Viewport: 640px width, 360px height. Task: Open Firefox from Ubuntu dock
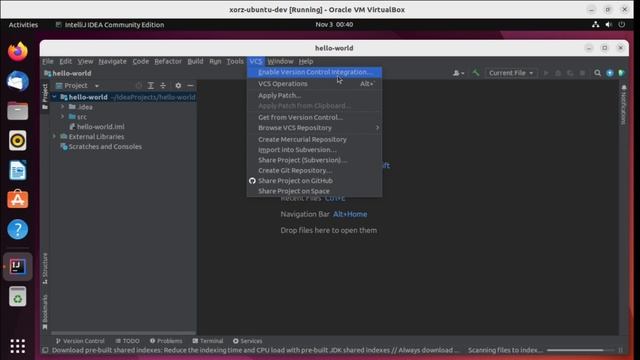point(18,51)
